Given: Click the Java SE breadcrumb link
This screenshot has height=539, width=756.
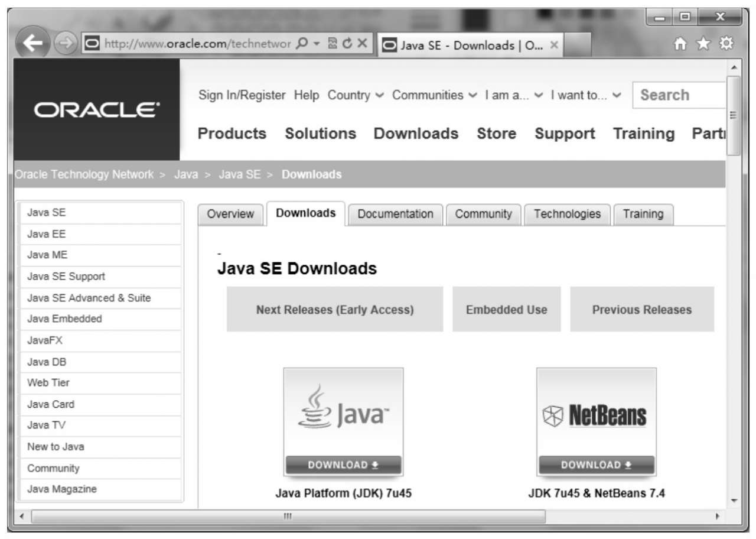Looking at the screenshot, I should 239,174.
